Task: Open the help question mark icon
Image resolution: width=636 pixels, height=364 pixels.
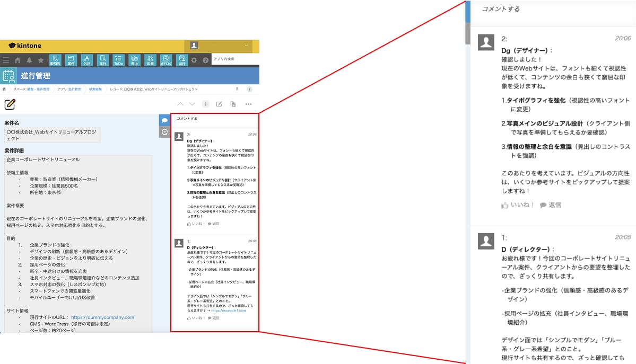Action: pos(205,60)
